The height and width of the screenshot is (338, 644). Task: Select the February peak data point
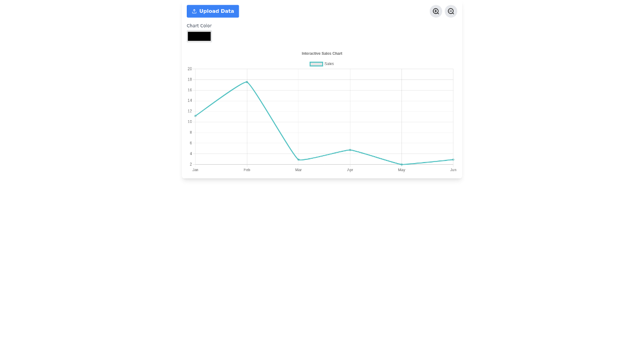(246, 82)
